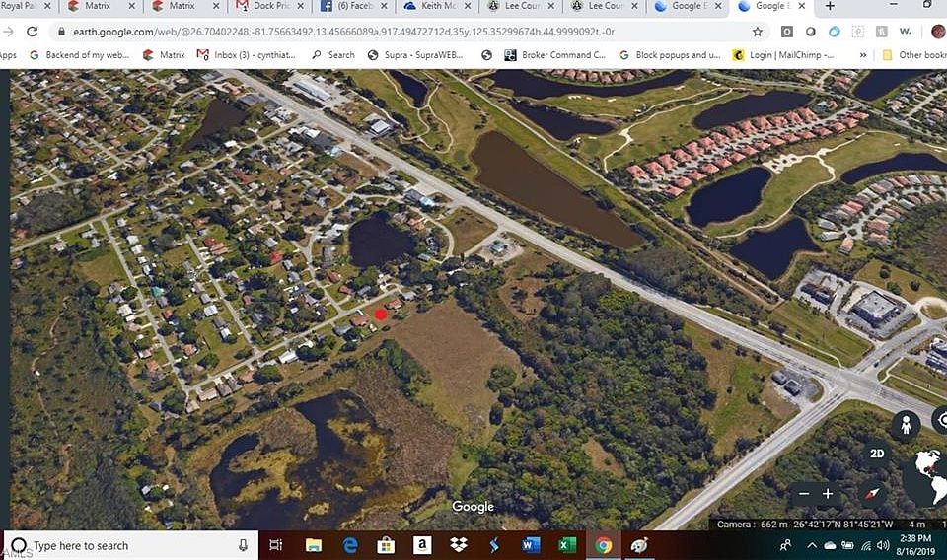Open the Matrix bookmark

[164, 55]
